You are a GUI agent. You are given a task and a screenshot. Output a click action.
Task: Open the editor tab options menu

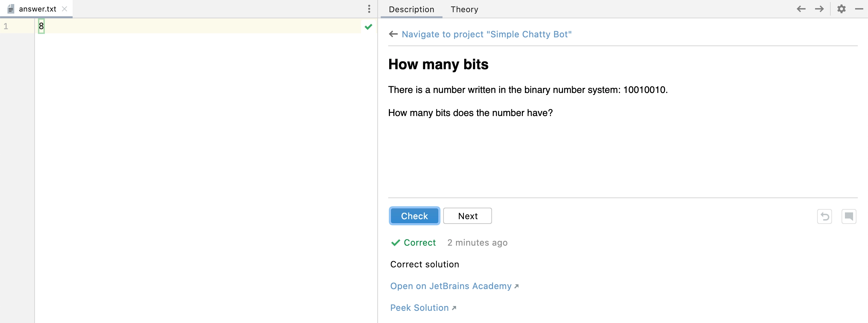(369, 9)
